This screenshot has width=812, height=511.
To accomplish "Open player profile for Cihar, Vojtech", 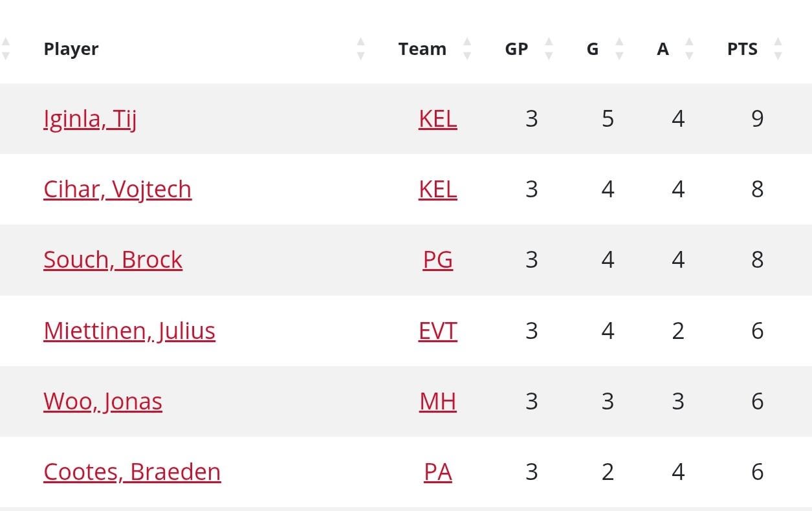I will pyautogui.click(x=117, y=189).
